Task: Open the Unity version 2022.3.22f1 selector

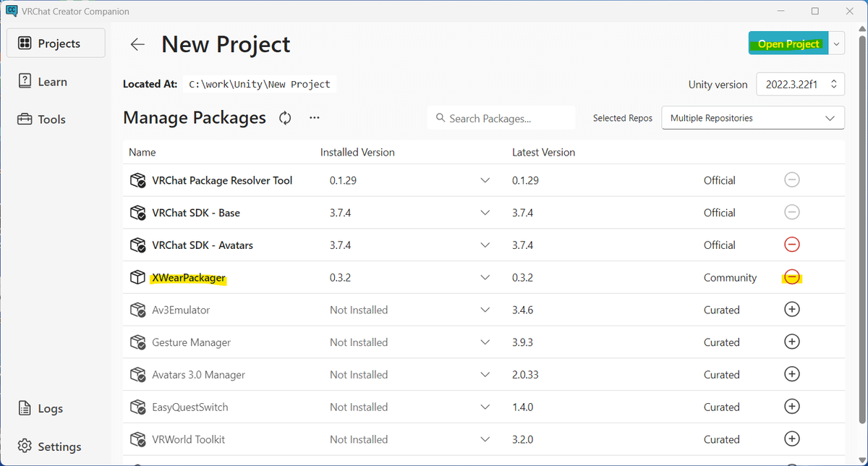Action: pyautogui.click(x=800, y=84)
